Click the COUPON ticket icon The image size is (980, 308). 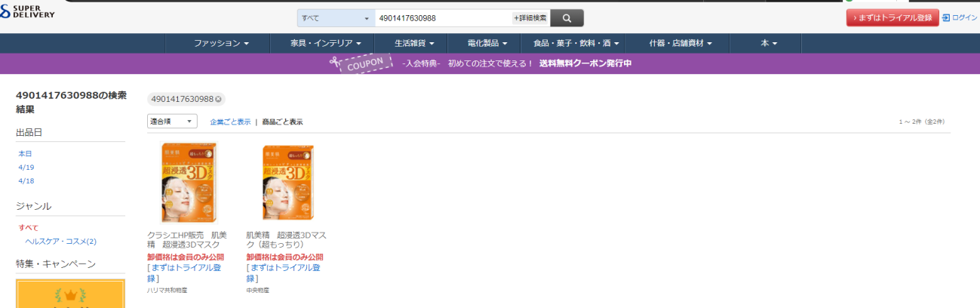click(x=362, y=63)
